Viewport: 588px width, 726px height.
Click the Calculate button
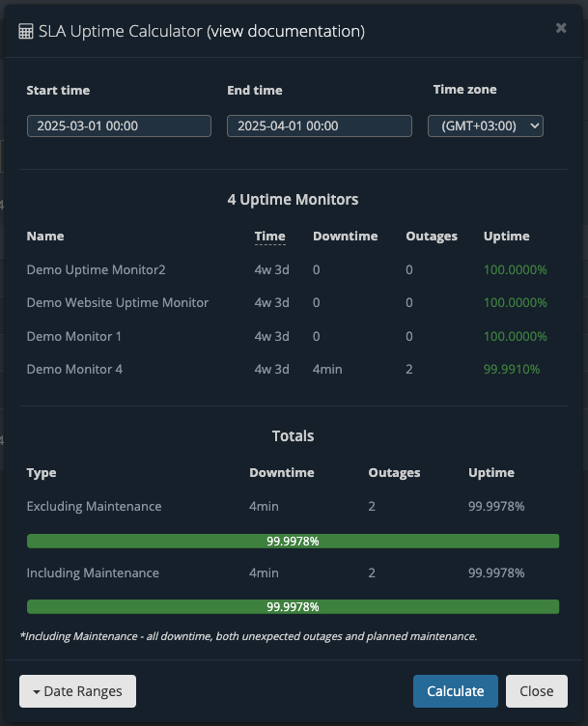click(456, 691)
